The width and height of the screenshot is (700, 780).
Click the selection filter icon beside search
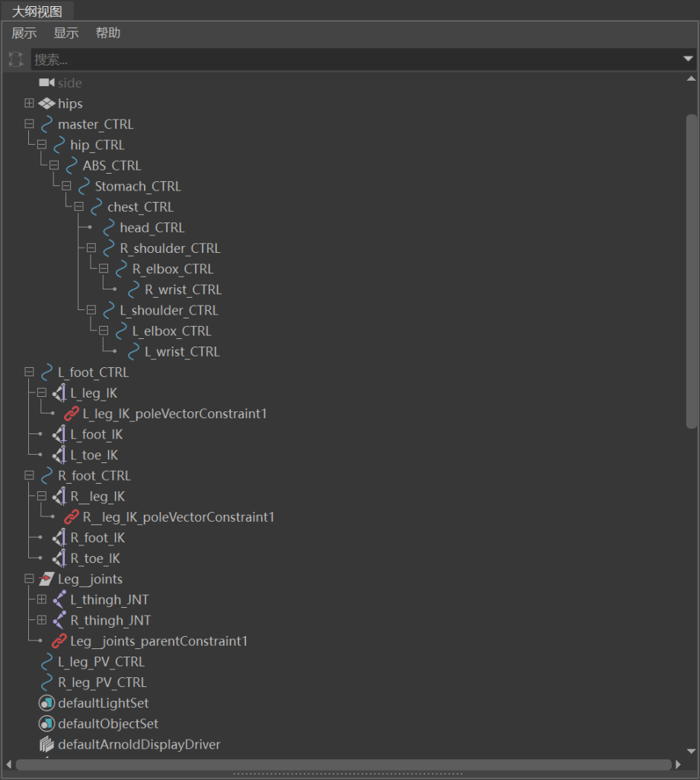point(16,59)
